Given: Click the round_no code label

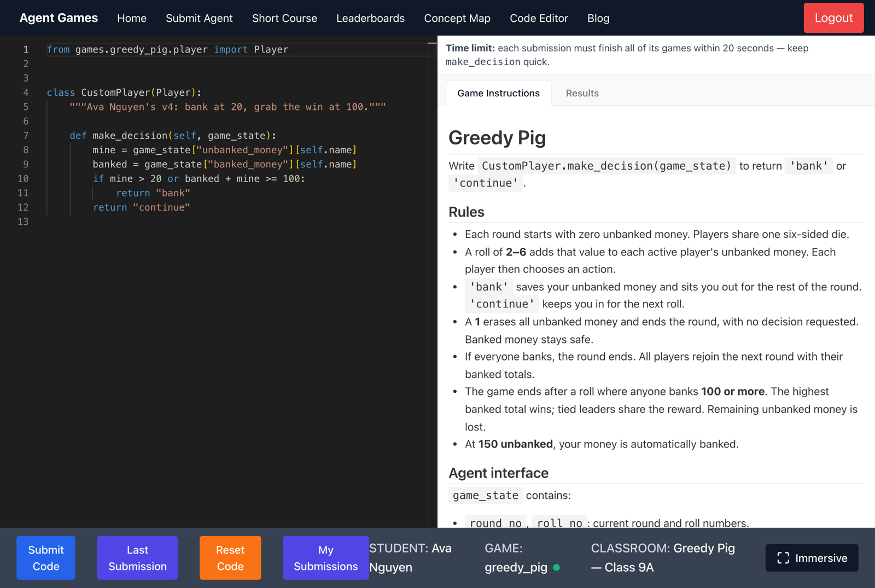Looking at the screenshot, I should tap(495, 523).
